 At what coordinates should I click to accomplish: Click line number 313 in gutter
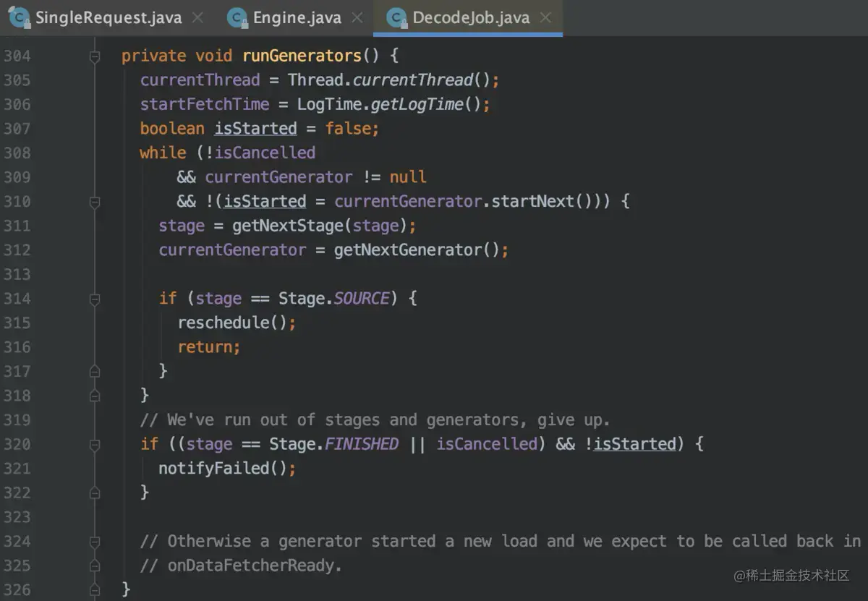(17, 274)
